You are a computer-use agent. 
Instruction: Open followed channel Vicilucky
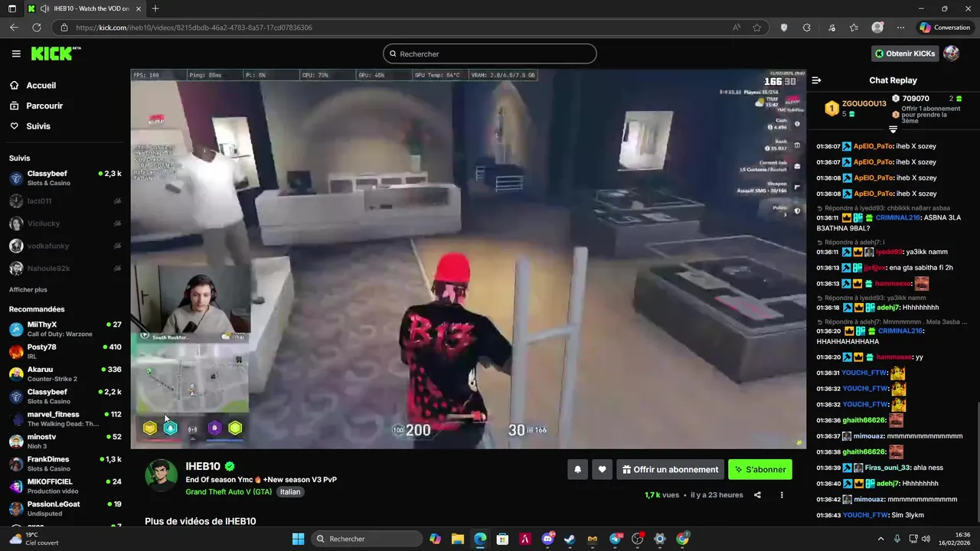click(x=65, y=223)
